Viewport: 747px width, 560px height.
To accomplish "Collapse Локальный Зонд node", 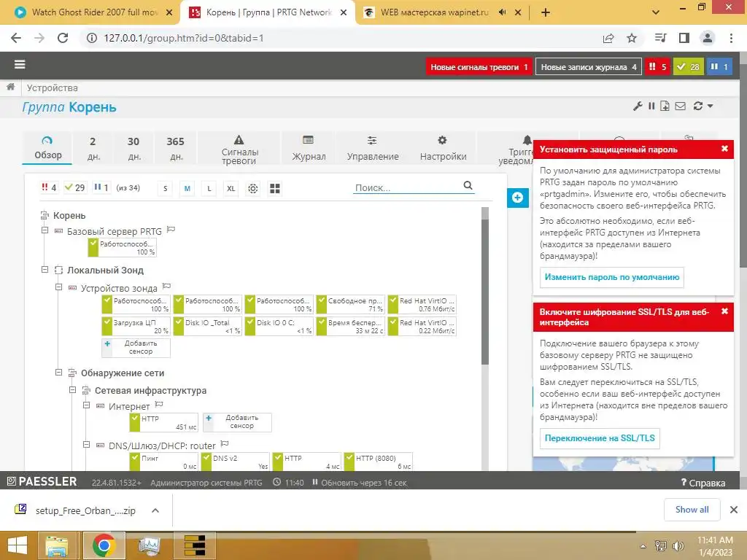I will tap(44, 270).
